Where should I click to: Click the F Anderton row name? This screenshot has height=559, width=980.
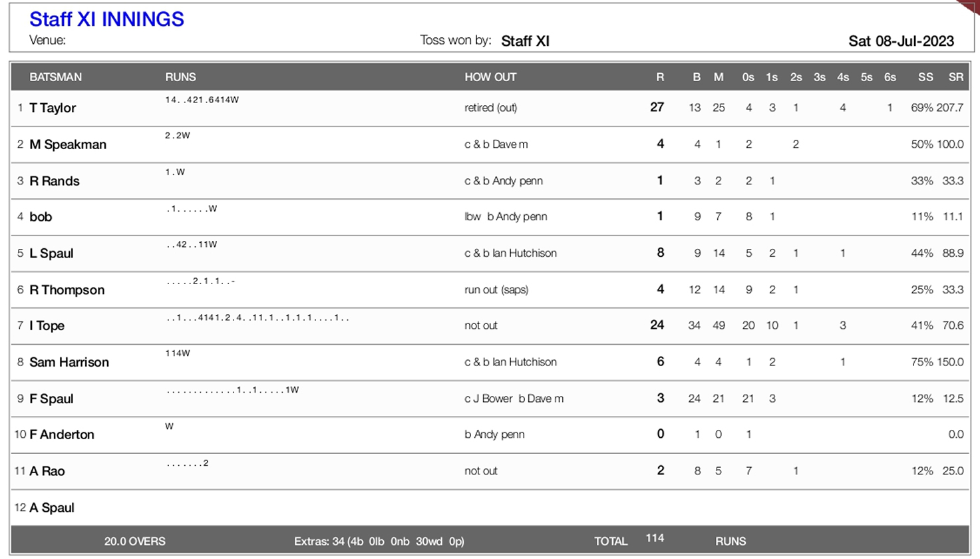pyautogui.click(x=62, y=435)
